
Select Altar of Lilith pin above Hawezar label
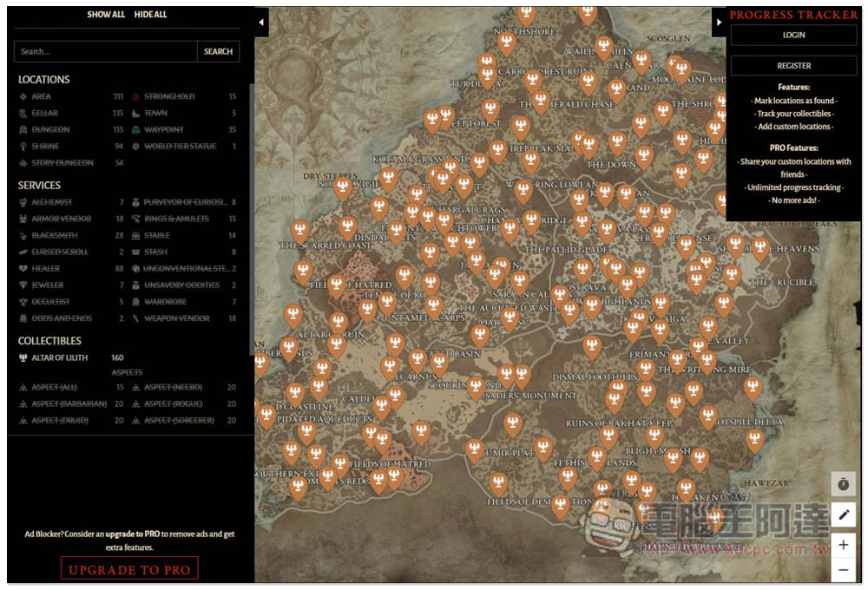point(754,441)
